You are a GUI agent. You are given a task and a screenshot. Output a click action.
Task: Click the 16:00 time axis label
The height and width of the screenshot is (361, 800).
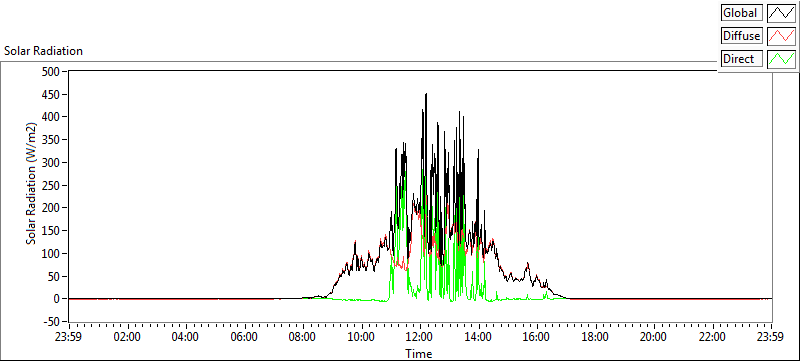click(537, 337)
